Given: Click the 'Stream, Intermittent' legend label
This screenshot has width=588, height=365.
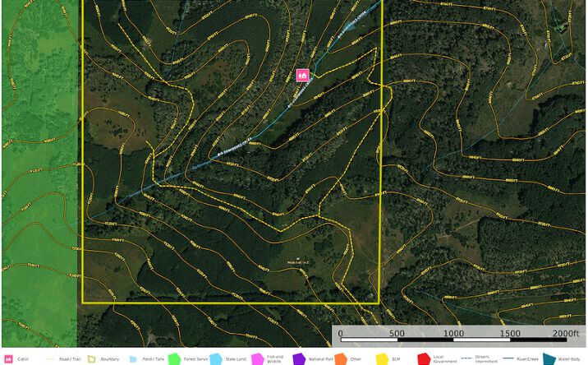Looking at the screenshot, I should (x=486, y=359).
